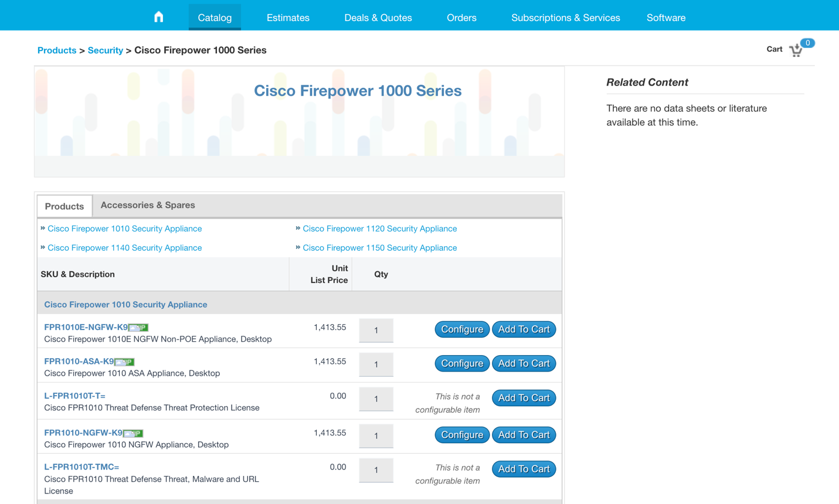Viewport: 839px width, 504px height.
Task: Configure the FPR1010-ASA-K9 appliance
Action: point(462,363)
